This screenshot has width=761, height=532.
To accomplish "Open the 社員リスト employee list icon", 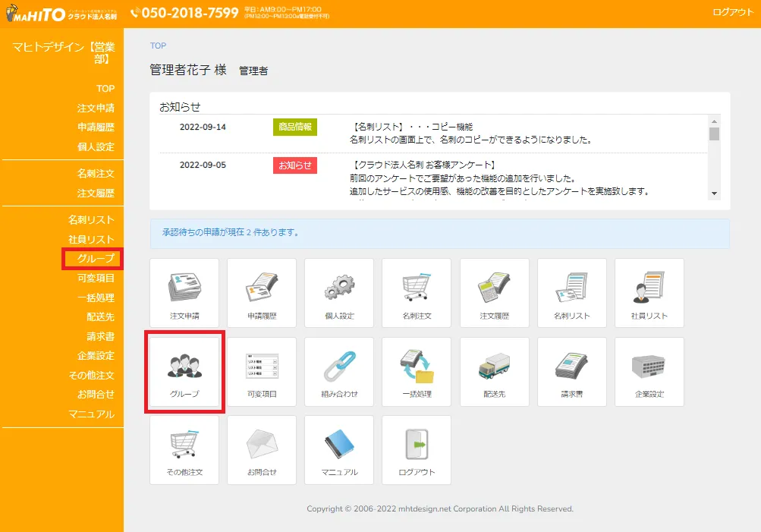I will click(x=649, y=293).
